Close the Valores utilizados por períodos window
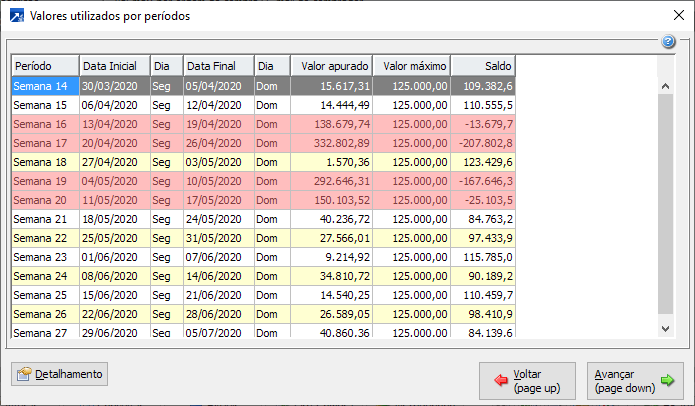The width and height of the screenshot is (695, 406). 679,16
